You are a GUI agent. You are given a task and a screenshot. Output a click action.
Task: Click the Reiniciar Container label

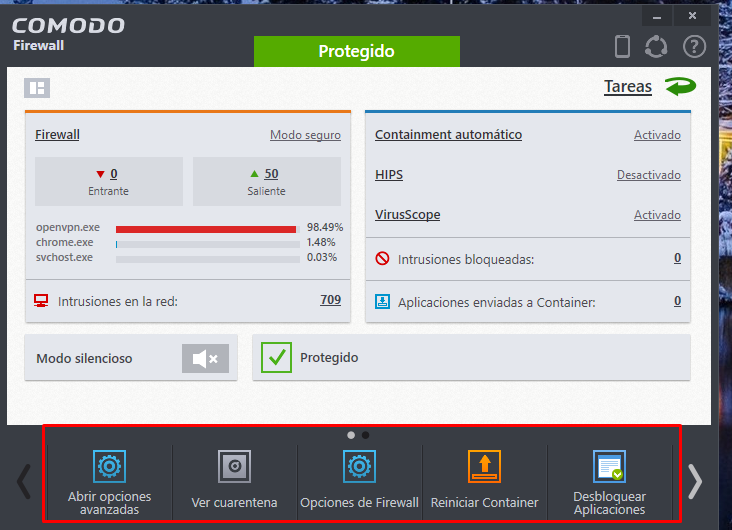coord(484,503)
